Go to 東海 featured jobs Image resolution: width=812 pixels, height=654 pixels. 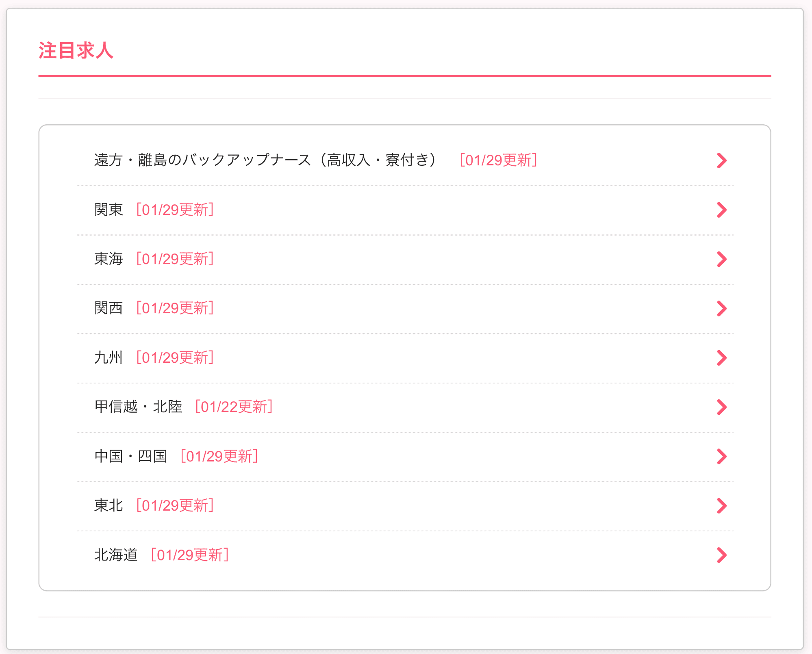(109, 259)
